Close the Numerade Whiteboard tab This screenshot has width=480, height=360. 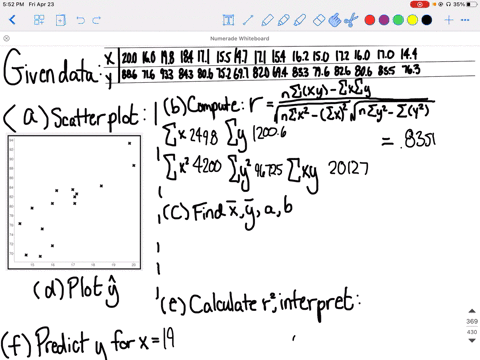pyautogui.click(x=6, y=38)
